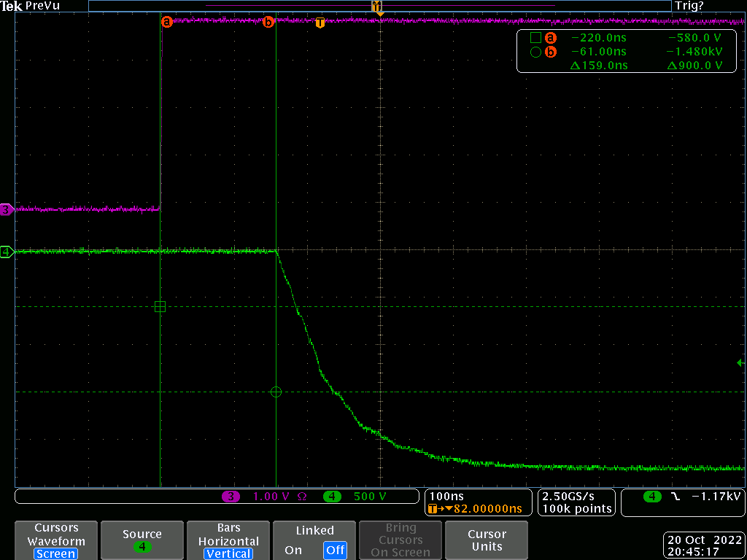The height and width of the screenshot is (560, 747).
Task: Click the trigger position indicator in record bar
Action: [377, 7]
